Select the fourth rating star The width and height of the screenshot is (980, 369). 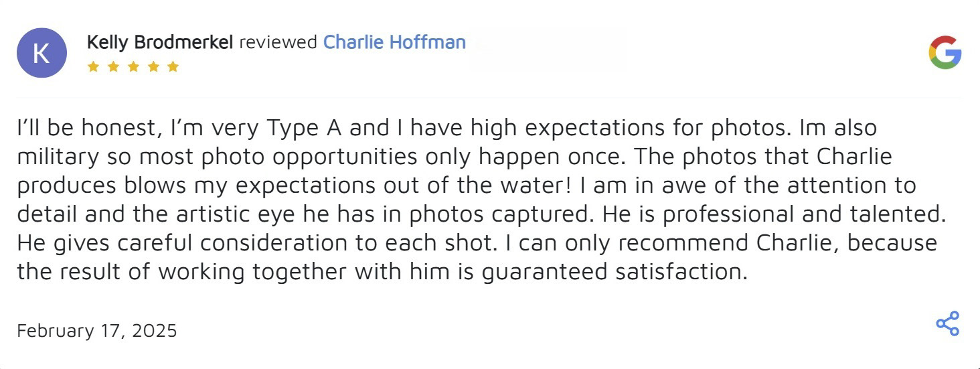(x=153, y=66)
